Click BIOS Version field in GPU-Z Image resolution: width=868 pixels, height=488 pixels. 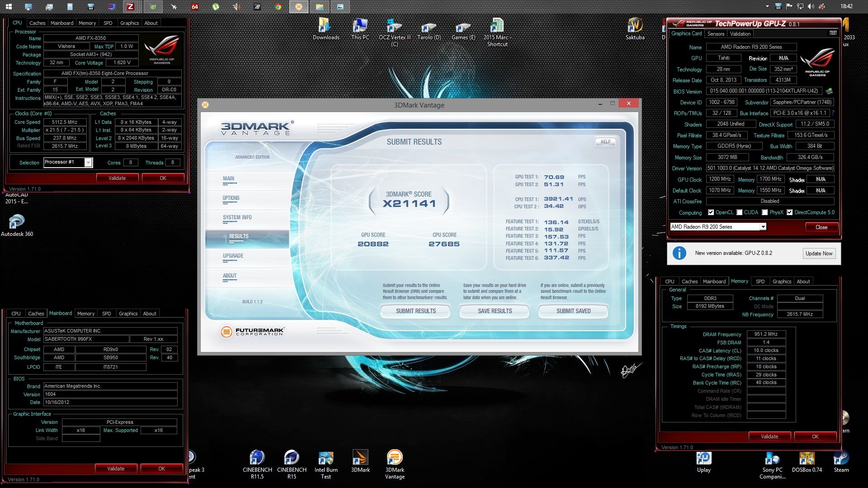coord(764,91)
